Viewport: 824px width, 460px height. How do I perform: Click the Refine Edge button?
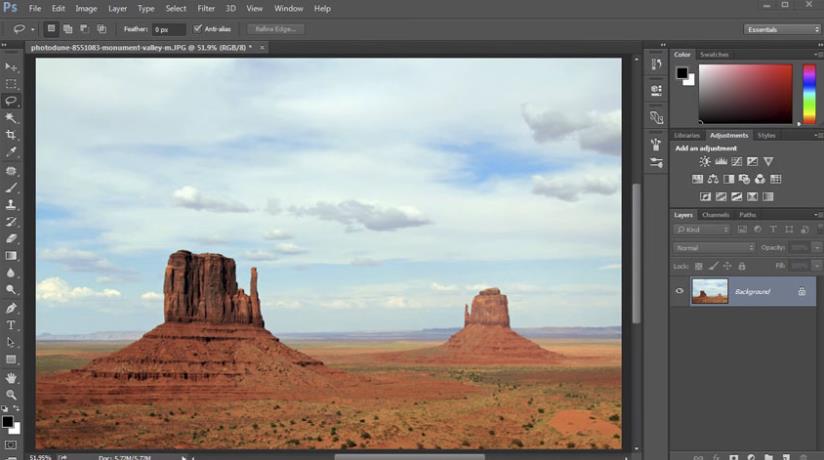pos(275,29)
